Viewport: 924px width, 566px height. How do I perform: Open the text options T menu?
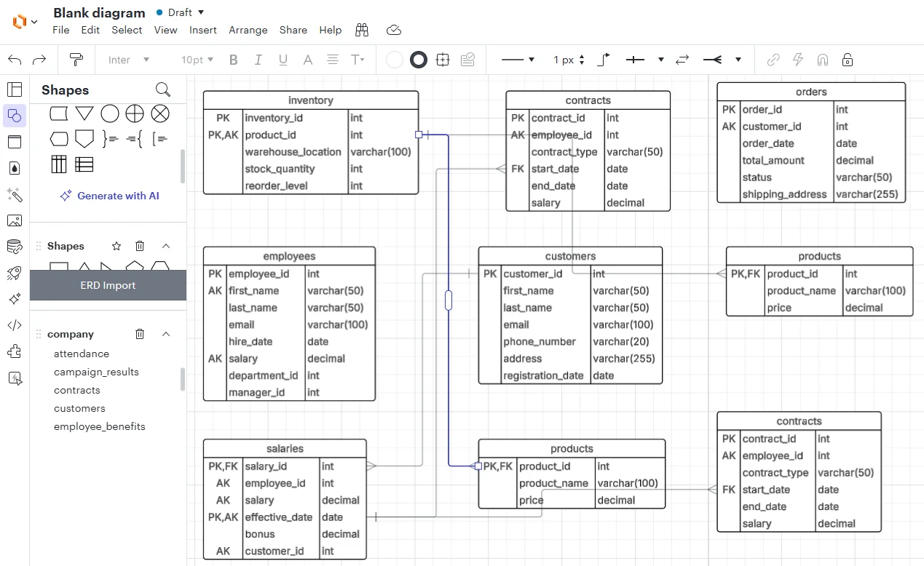click(x=358, y=60)
